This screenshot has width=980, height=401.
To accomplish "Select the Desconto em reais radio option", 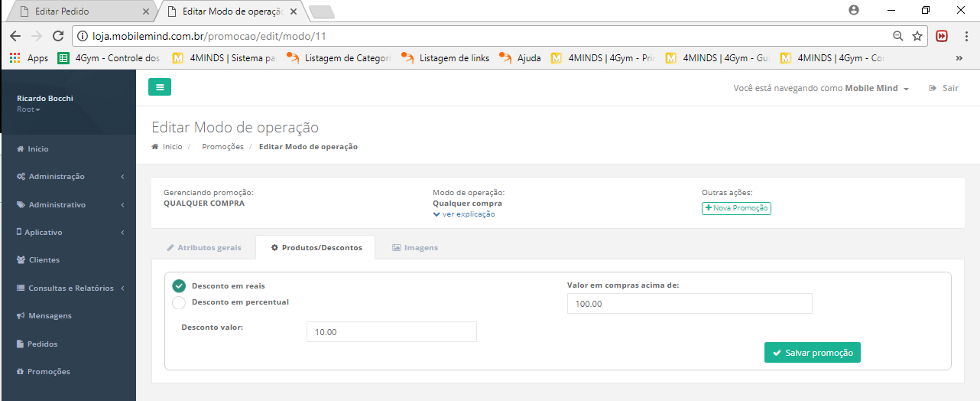I will click(x=179, y=286).
